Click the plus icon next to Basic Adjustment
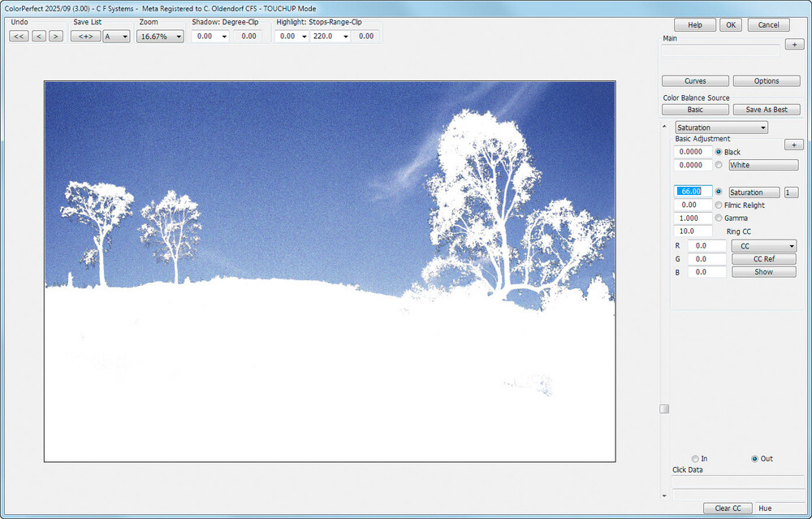 click(x=794, y=144)
